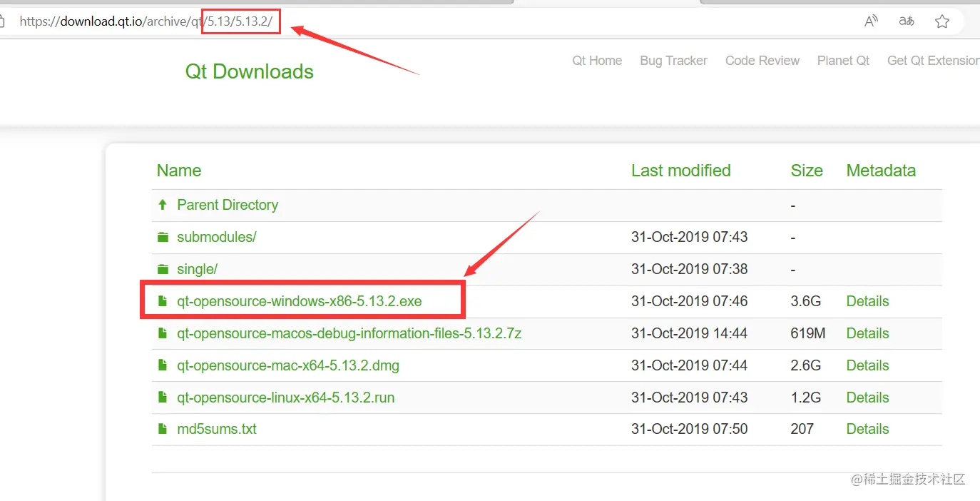Open the Qt Downloads heading link
Screen dimensions: 980x501
pos(250,71)
